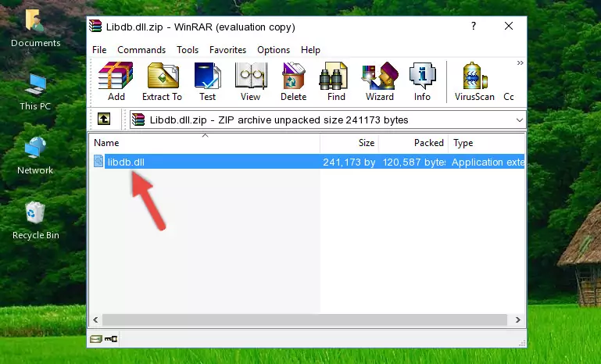The width and height of the screenshot is (601, 364).
Task: Sort by the Size column header
Action: (x=349, y=143)
